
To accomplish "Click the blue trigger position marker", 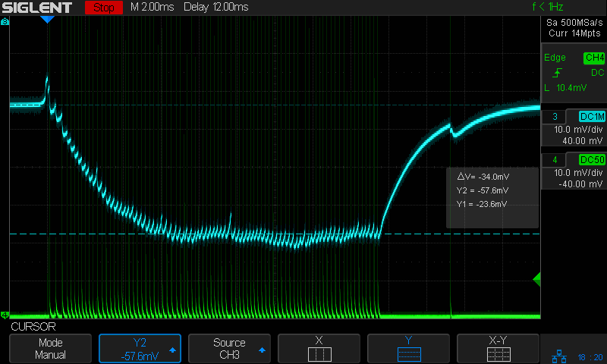I will pyautogui.click(x=47, y=20).
